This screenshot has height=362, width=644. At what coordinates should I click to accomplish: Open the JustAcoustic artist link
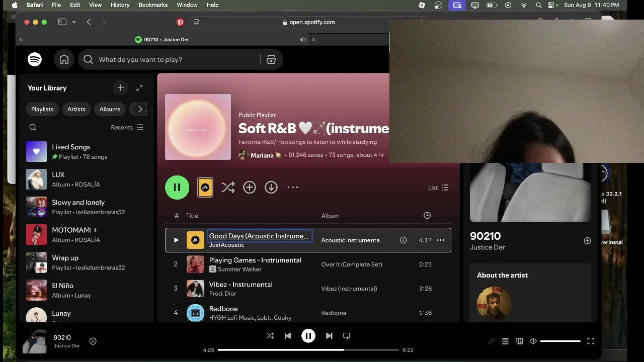(226, 245)
